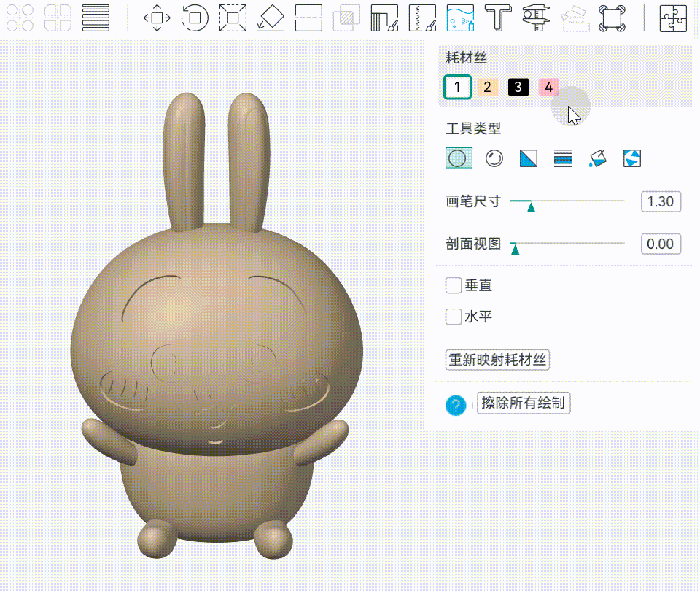Image resolution: width=700 pixels, height=591 pixels.
Task: Click the 工具类型 section label
Action: [473, 128]
